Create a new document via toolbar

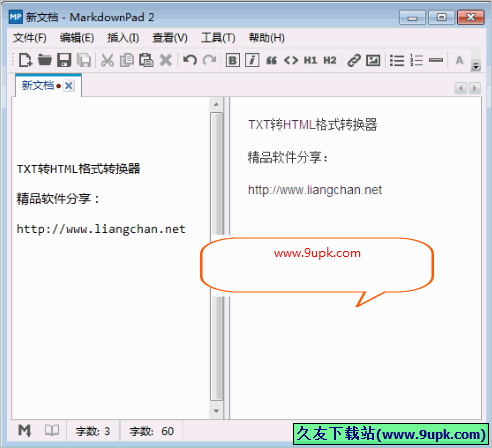coord(25,60)
